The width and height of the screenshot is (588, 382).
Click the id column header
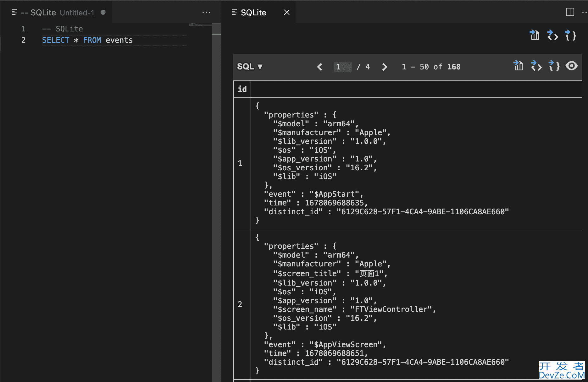tap(242, 89)
